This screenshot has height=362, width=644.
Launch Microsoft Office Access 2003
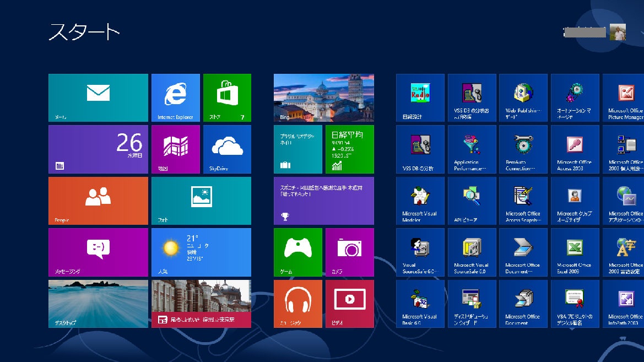[x=575, y=149]
